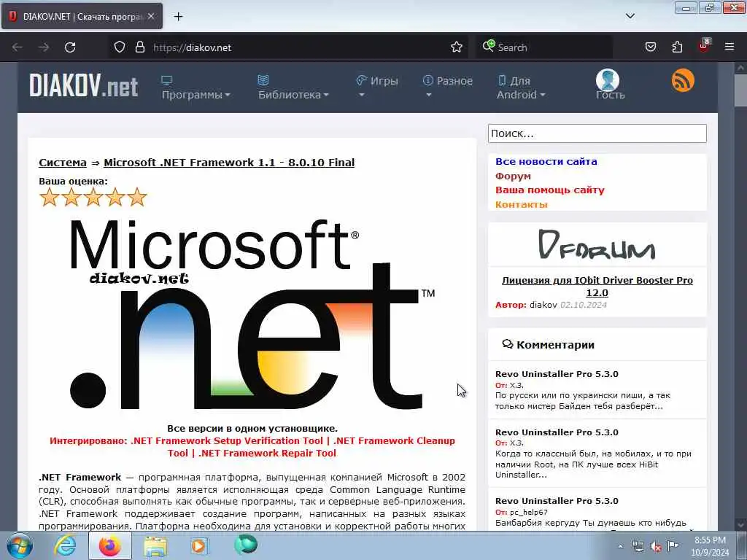The width and height of the screenshot is (747, 560).
Task: Launch Internet Explorer from taskbar
Action: point(65,545)
